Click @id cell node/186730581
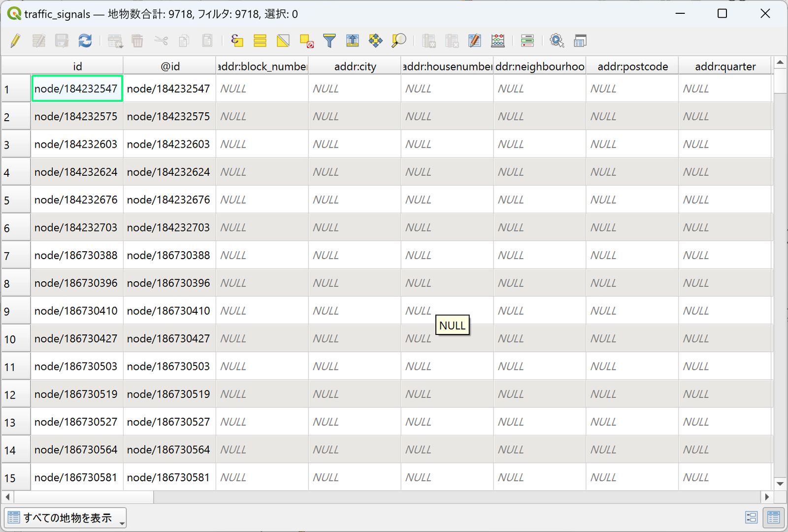 click(x=169, y=477)
